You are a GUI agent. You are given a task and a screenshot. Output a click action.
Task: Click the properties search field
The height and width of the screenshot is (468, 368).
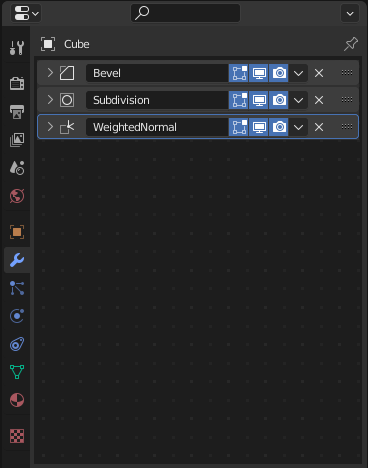[x=185, y=13]
